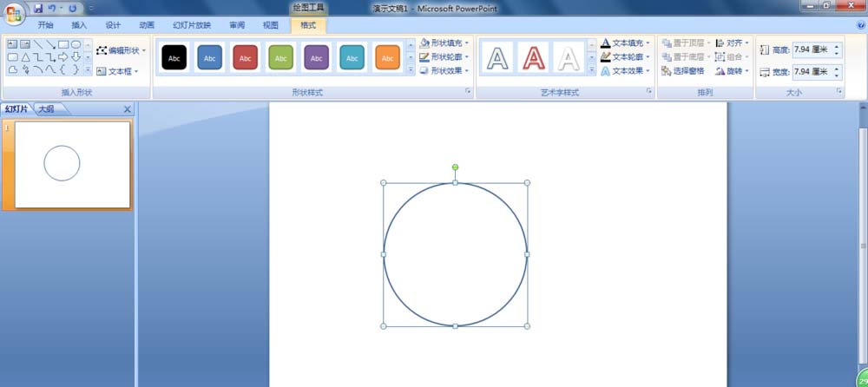The height and width of the screenshot is (387, 868).
Task: Switch to the 动画 (Animations) ribbon tab
Action: 147,25
